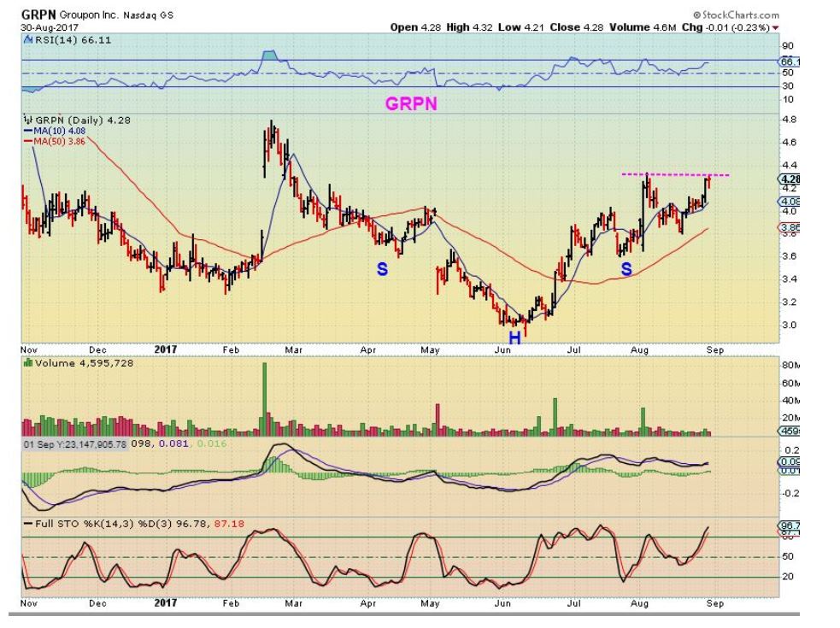Click the 2017 label on the price axis
The width and height of the screenshot is (840, 628).
166,349
